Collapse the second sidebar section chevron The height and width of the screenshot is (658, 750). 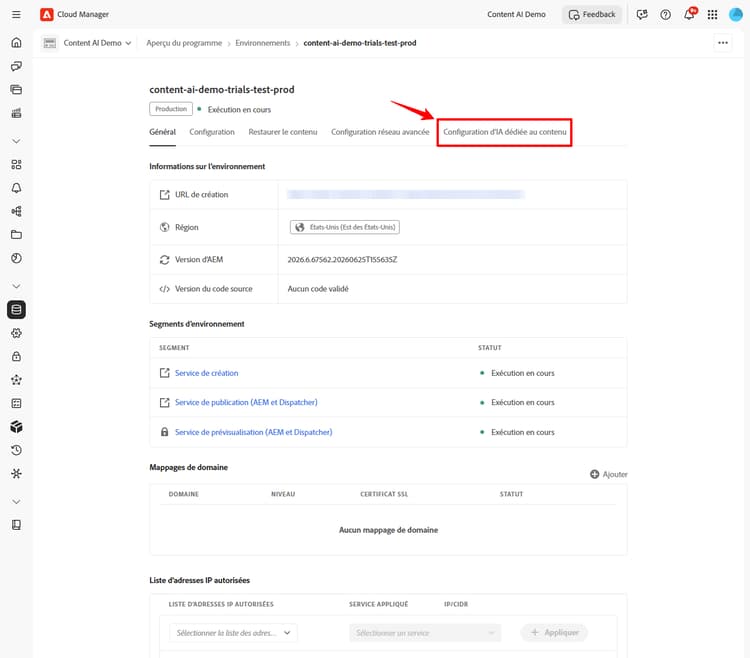pyautogui.click(x=16, y=286)
